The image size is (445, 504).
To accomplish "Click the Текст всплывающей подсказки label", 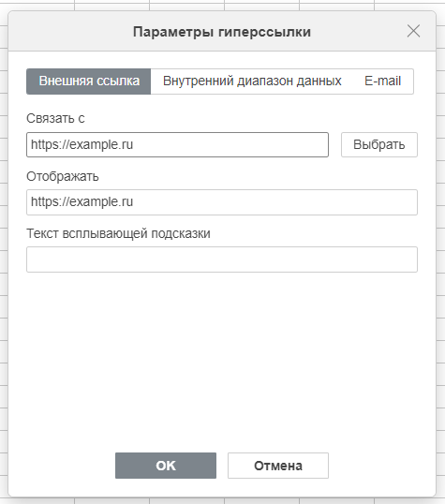I will [x=118, y=233].
